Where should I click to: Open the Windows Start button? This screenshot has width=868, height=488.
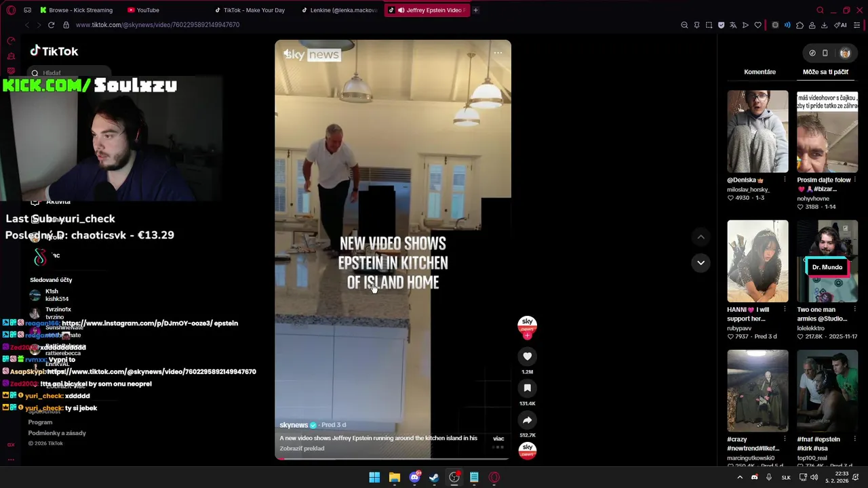point(374,477)
